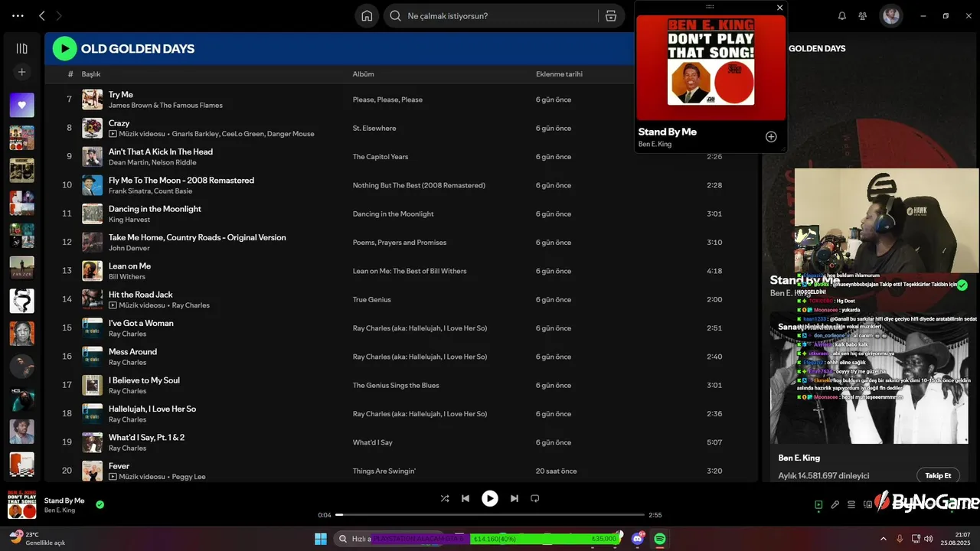Close the mini player popup
Image resolution: width=980 pixels, height=551 pixels.
pyautogui.click(x=779, y=8)
